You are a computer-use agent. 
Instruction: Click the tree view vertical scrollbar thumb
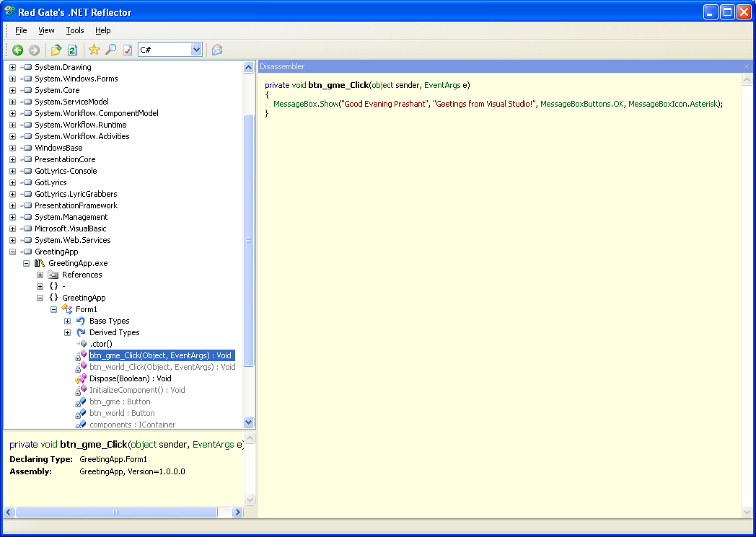pos(249,240)
